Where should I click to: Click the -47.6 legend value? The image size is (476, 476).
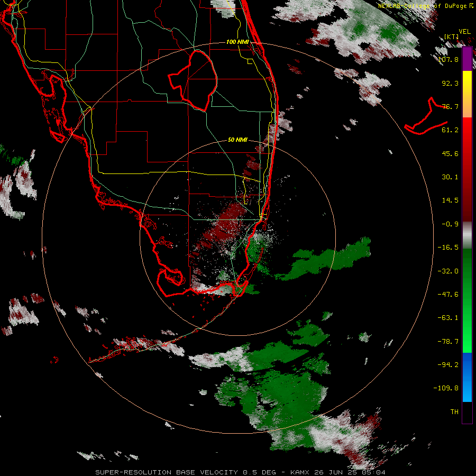(448, 295)
